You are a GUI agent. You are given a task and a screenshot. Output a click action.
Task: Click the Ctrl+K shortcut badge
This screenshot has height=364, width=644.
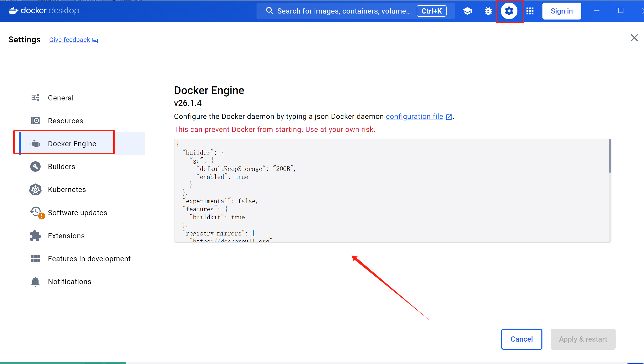coord(432,11)
